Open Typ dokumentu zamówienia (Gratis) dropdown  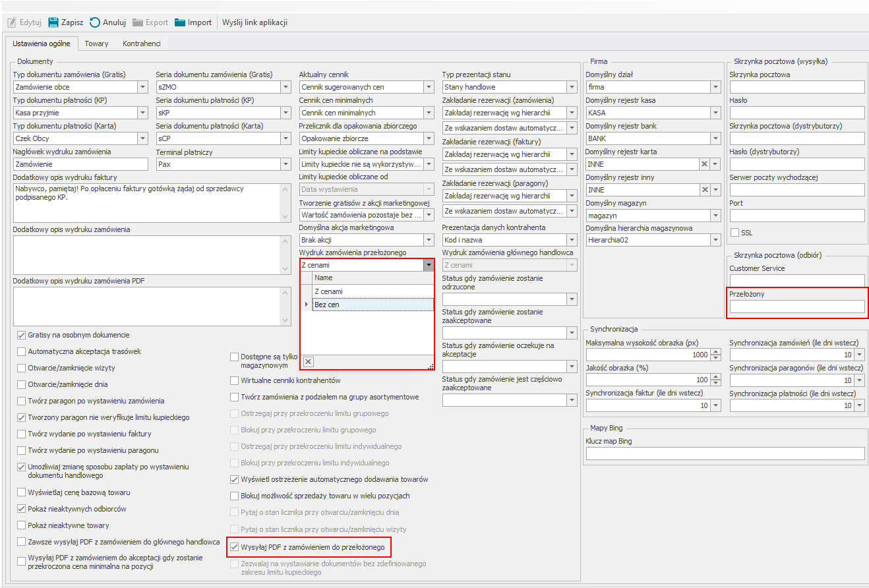pyautogui.click(x=143, y=87)
